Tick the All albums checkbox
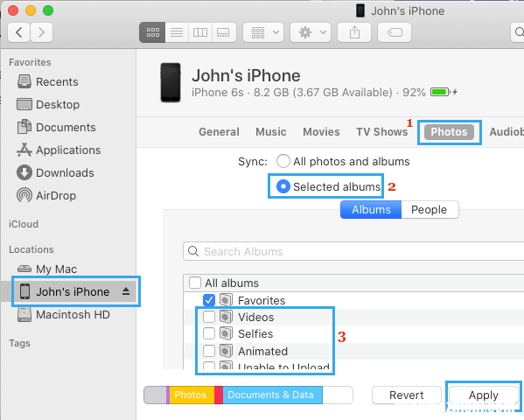The width and height of the screenshot is (524, 420). point(195,283)
